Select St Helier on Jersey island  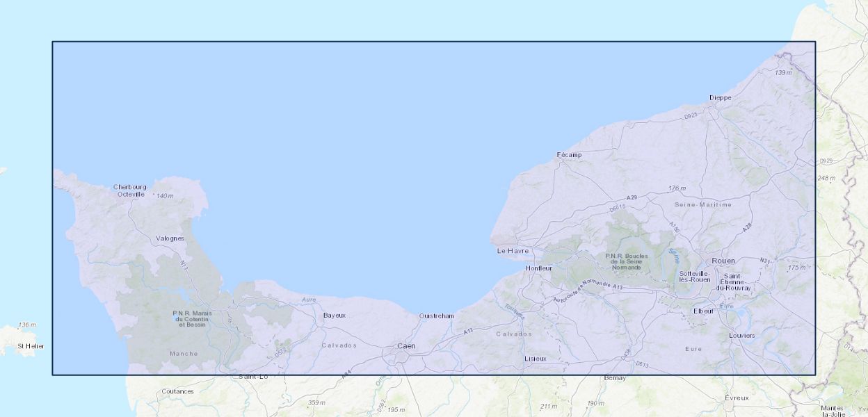point(31,345)
